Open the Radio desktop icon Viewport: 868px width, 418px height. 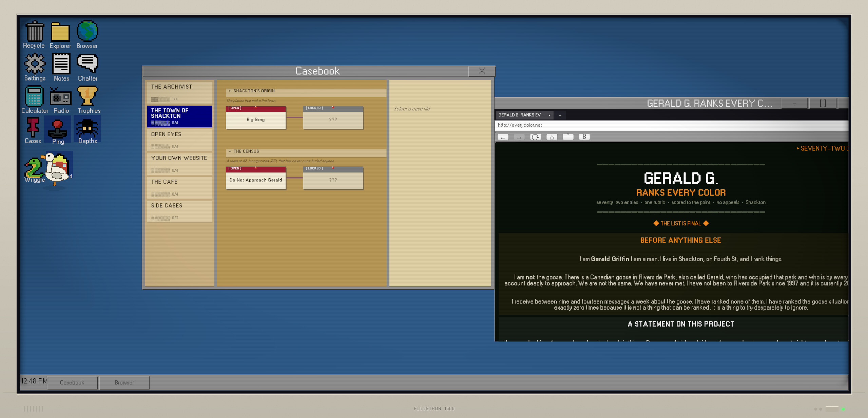click(61, 100)
